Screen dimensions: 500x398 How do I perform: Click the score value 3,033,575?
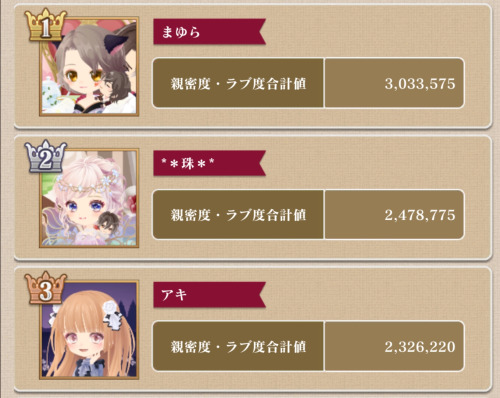pyautogui.click(x=420, y=83)
